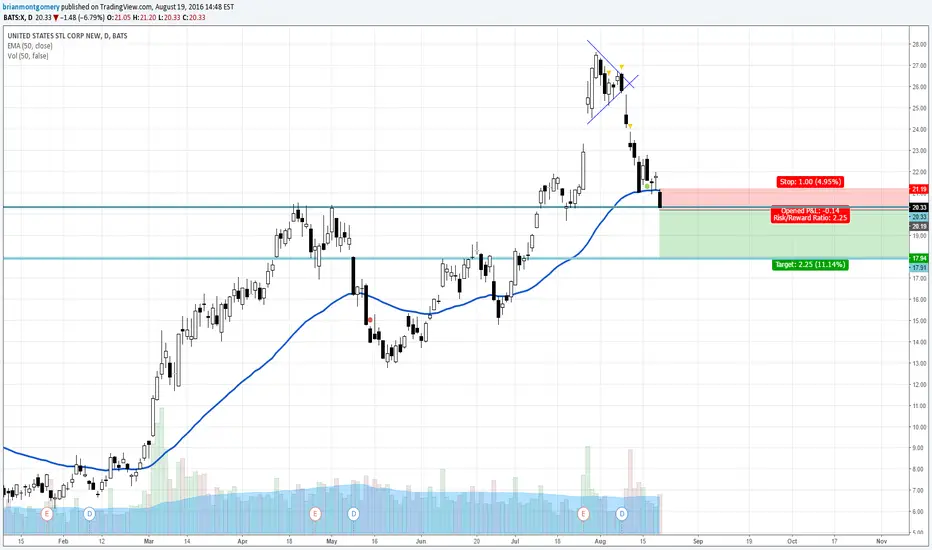Click the BATS:X, D symbol text

pyautogui.click(x=17, y=18)
